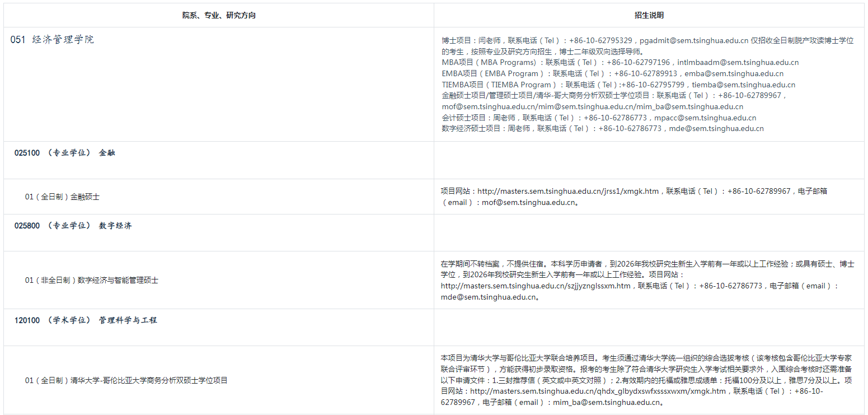
Task: Click the doctoral program phone +86-10-62795329
Action: pyautogui.click(x=600, y=40)
